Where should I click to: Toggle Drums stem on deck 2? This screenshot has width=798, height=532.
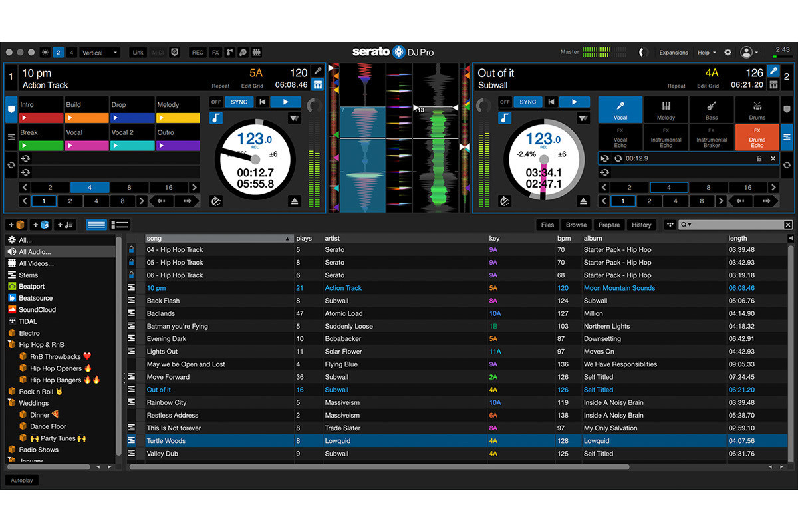coord(757,110)
